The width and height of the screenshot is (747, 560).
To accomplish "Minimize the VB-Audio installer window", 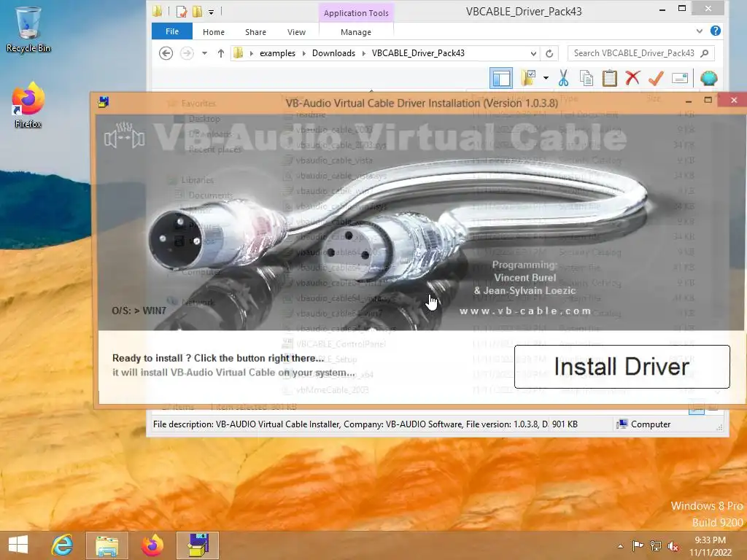I will pos(688,101).
